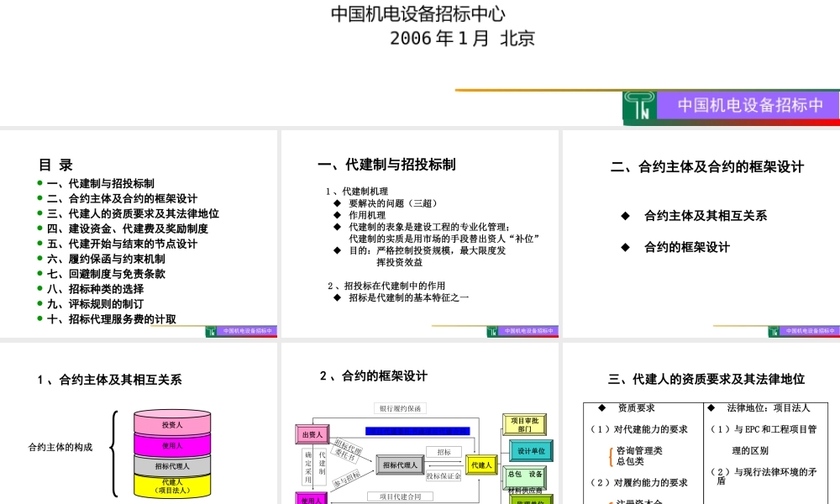Click the line (2)对履约能力的要求

[x=639, y=482]
